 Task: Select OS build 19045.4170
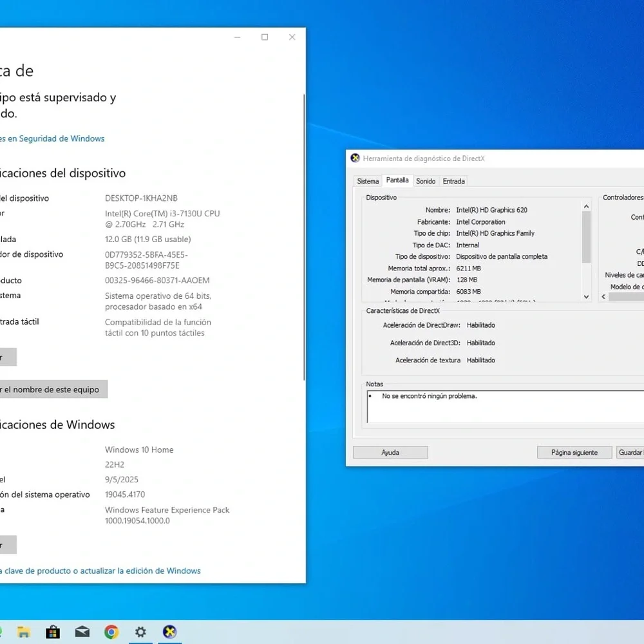click(x=125, y=495)
